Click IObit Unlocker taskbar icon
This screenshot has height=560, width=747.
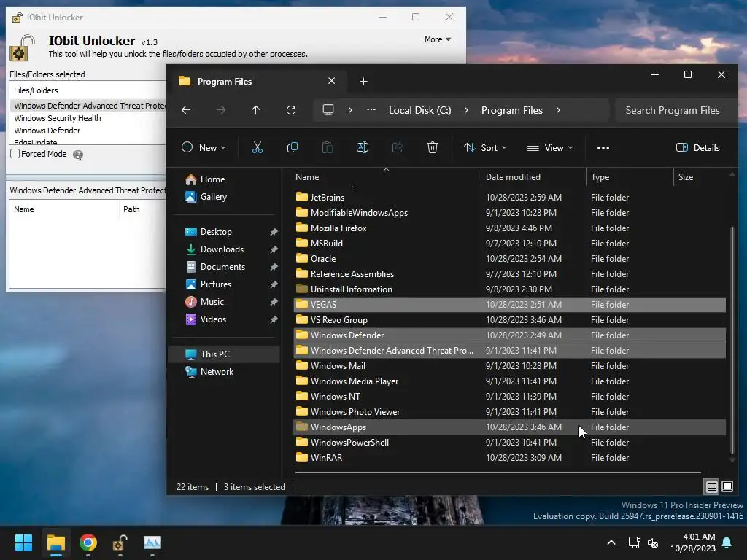pos(120,542)
